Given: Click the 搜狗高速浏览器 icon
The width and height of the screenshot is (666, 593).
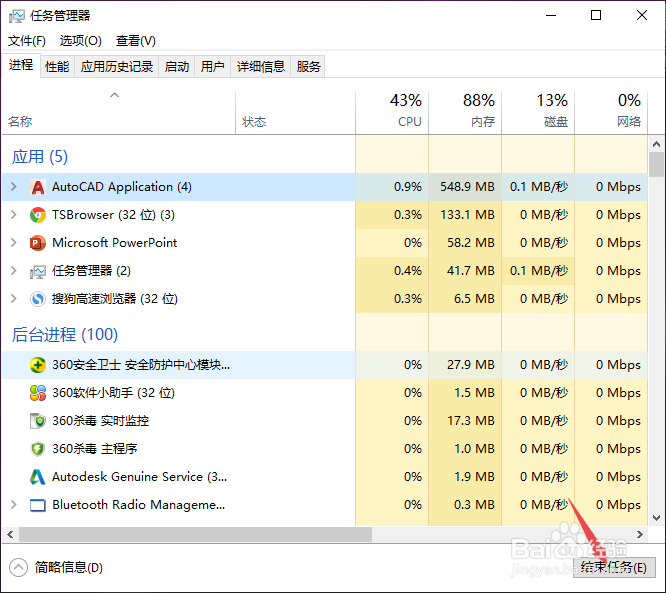Looking at the screenshot, I should point(38,299).
